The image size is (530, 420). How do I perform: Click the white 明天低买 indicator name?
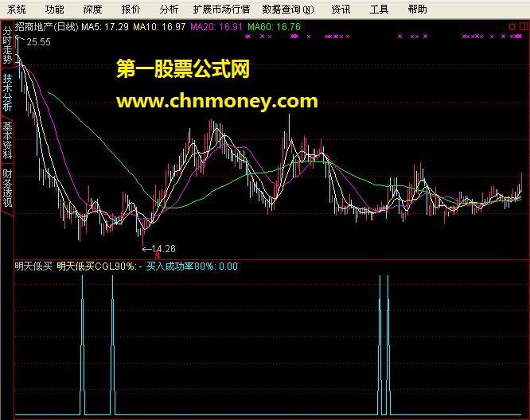pos(33,266)
